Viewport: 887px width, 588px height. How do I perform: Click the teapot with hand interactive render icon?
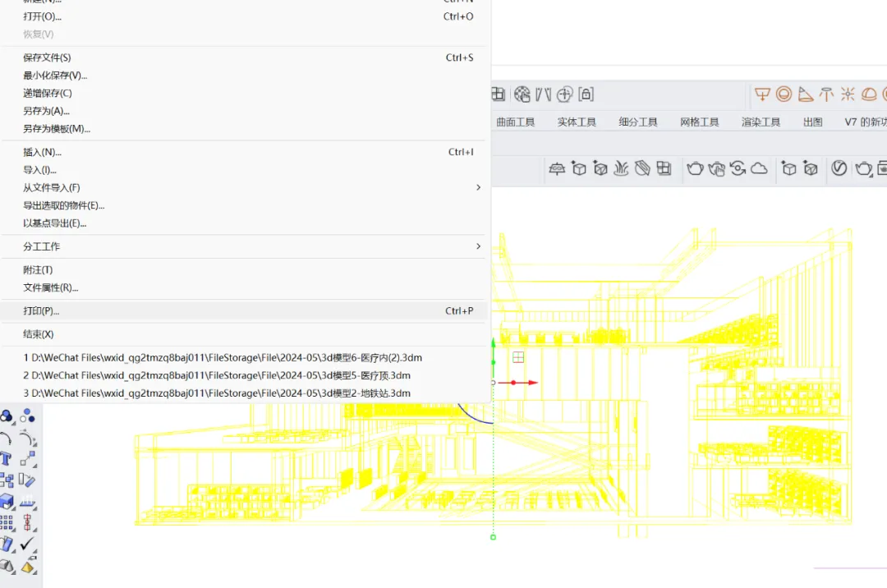tap(716, 168)
